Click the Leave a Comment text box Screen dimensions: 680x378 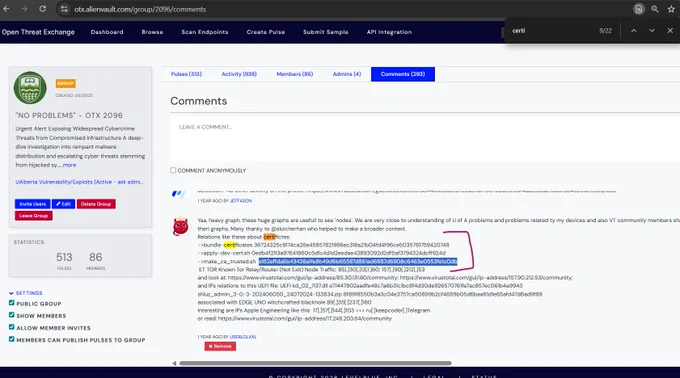425,139
